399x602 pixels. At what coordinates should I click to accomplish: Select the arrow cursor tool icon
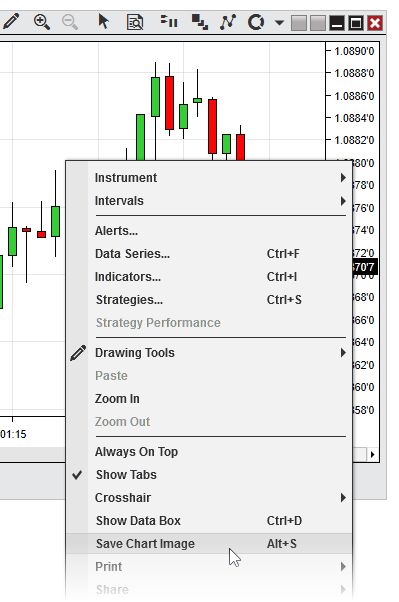pyautogui.click(x=103, y=21)
